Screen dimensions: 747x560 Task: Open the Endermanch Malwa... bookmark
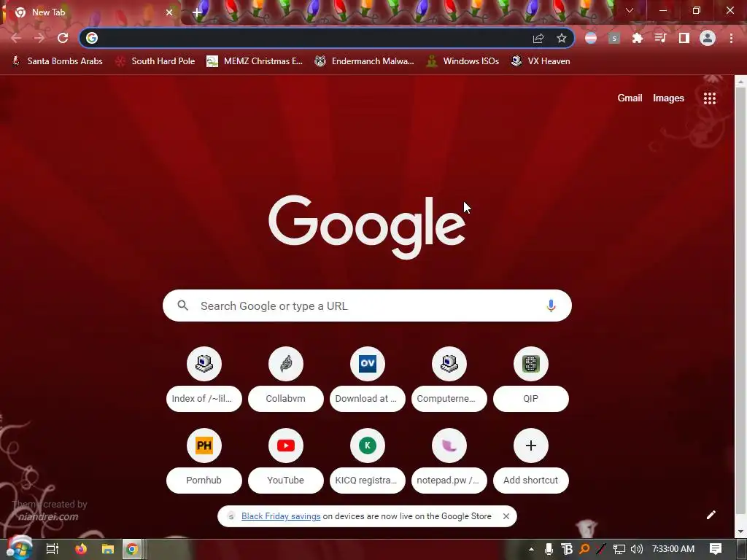tap(365, 61)
